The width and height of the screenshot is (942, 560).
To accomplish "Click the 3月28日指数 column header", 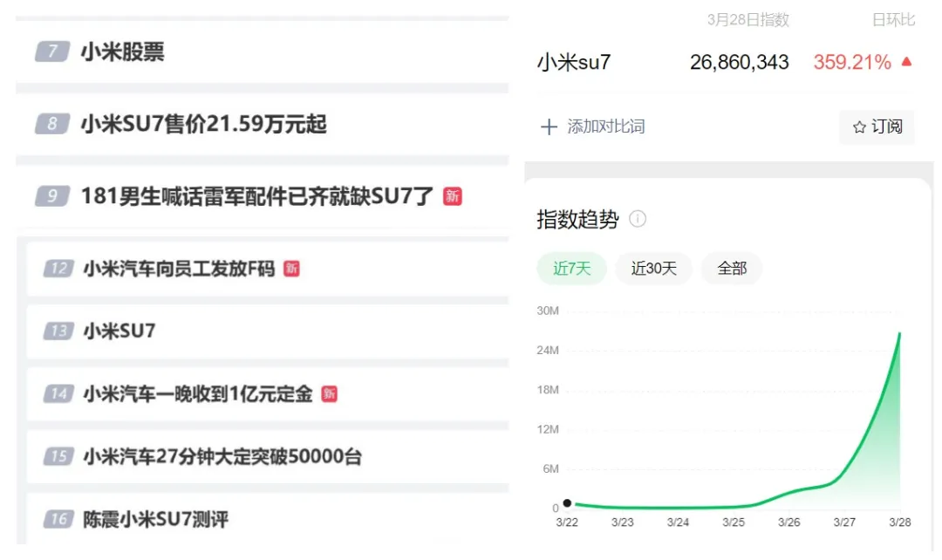I will tap(748, 20).
